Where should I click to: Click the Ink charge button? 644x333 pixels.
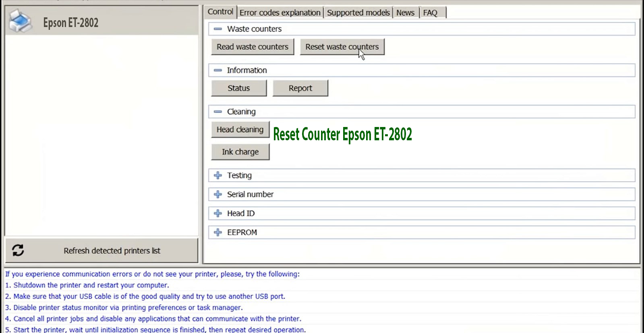[x=240, y=152]
